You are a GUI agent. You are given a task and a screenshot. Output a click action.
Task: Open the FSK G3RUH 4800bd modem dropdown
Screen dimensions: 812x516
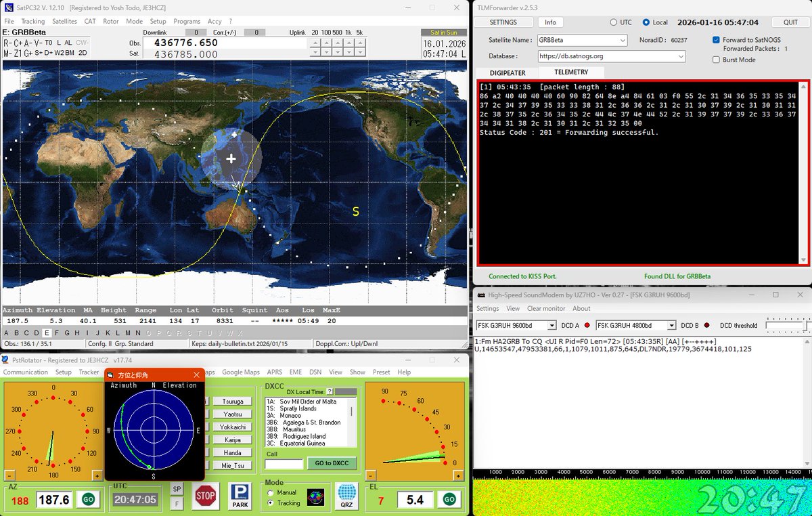click(671, 326)
